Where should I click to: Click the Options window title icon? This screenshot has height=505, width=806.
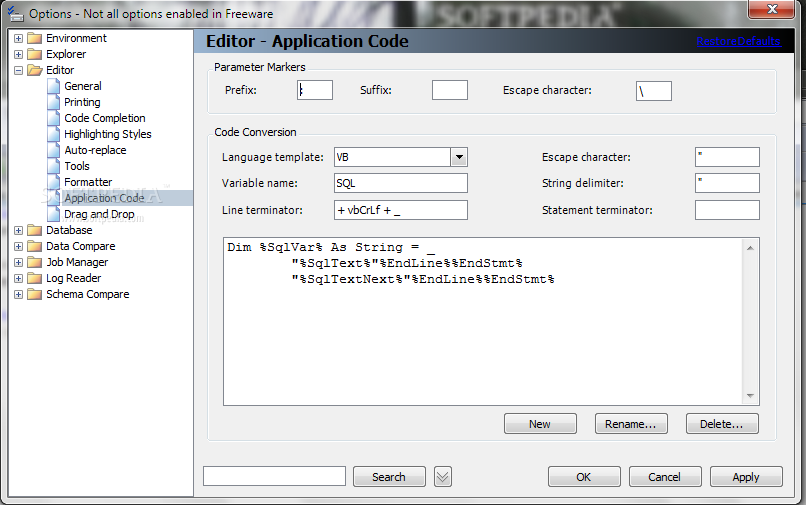tap(16, 13)
